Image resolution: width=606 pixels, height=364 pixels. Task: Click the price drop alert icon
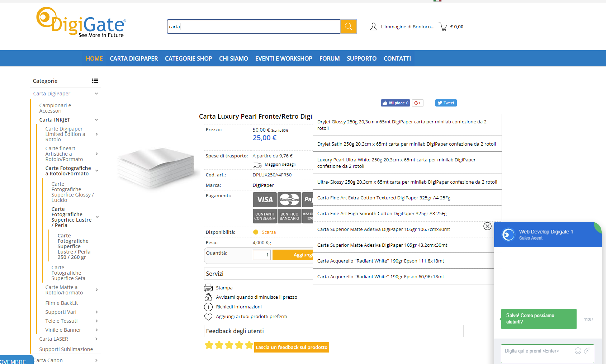pyautogui.click(x=208, y=297)
